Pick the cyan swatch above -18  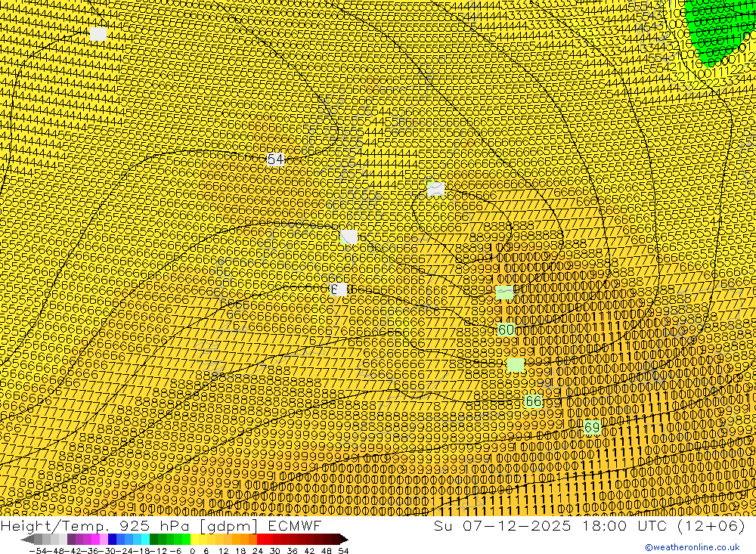click(146, 539)
